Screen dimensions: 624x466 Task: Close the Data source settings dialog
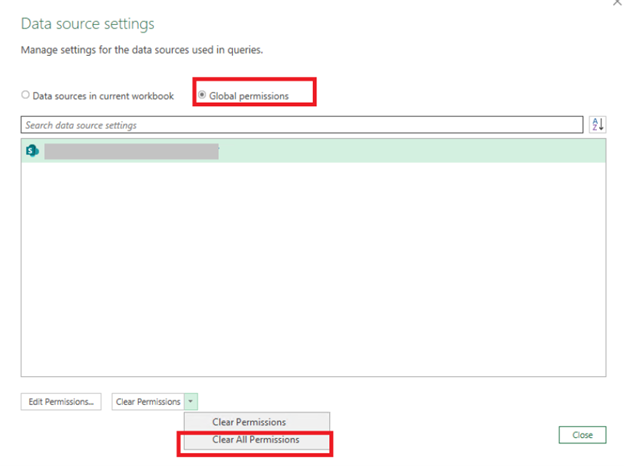(x=582, y=435)
